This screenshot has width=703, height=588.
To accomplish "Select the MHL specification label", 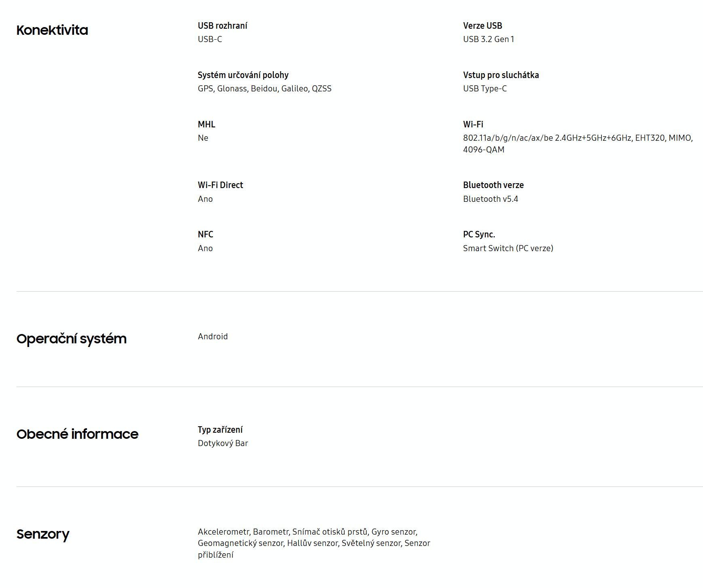I will pyautogui.click(x=206, y=124).
